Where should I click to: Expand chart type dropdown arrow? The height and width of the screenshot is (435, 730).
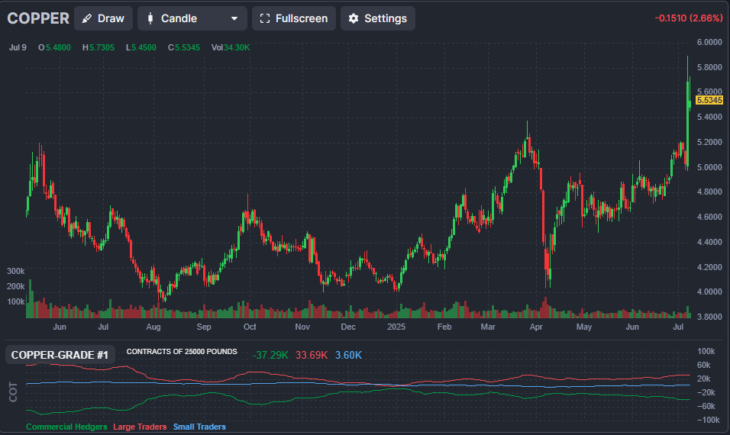(x=234, y=19)
